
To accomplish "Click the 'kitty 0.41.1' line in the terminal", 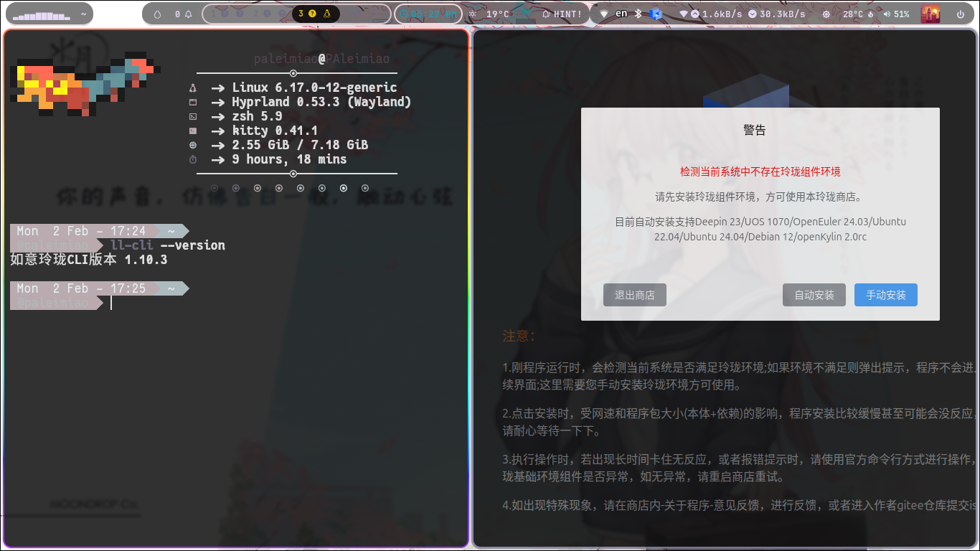I will click(275, 131).
